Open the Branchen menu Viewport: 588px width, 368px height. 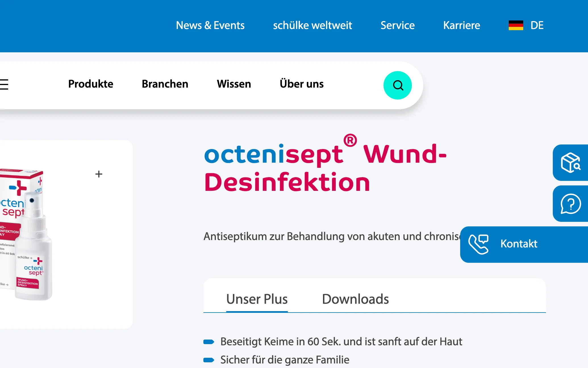165,84
